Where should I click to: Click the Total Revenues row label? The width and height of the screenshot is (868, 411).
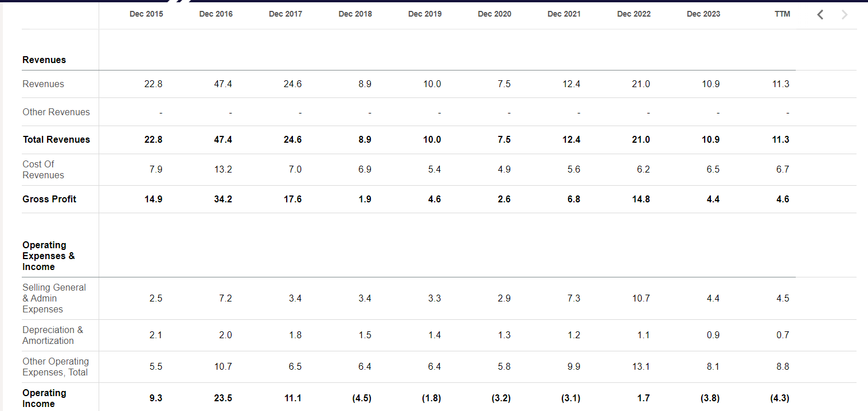point(56,140)
